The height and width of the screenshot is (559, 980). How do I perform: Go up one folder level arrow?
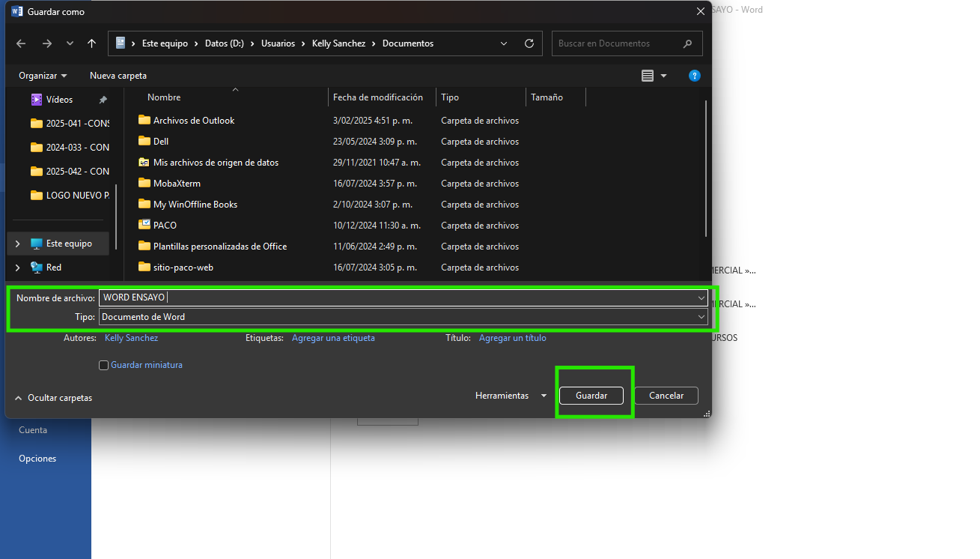pyautogui.click(x=91, y=43)
